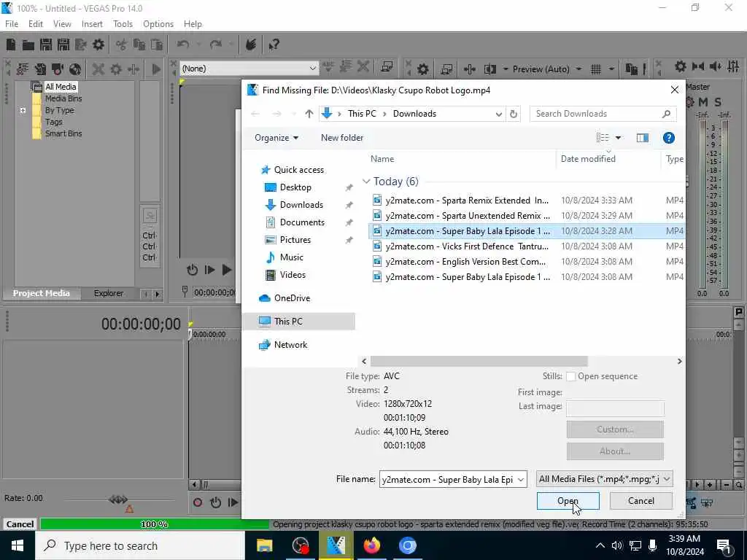Image resolution: width=747 pixels, height=560 pixels.
Task: Click the New folder button
Action: coord(342,138)
